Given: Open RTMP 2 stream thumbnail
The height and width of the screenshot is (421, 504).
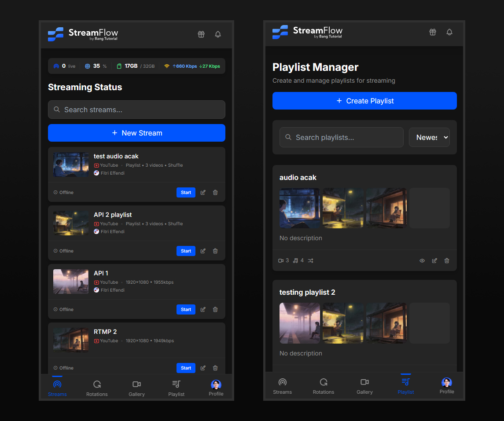Looking at the screenshot, I should (x=71, y=340).
